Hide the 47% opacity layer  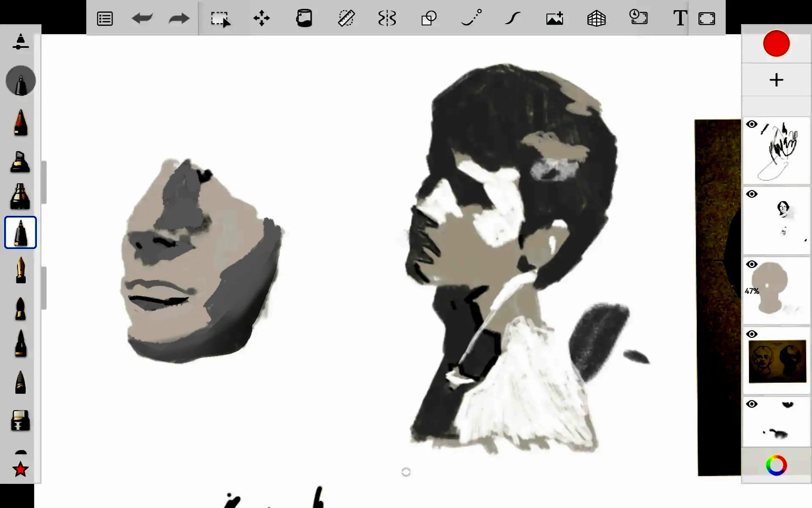[752, 265]
